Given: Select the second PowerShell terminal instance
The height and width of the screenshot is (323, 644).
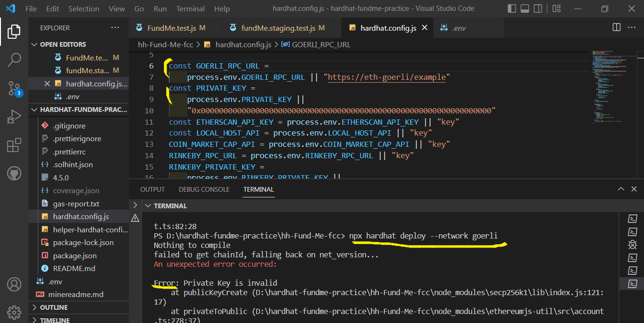Looking at the screenshot, I should click(632, 231).
